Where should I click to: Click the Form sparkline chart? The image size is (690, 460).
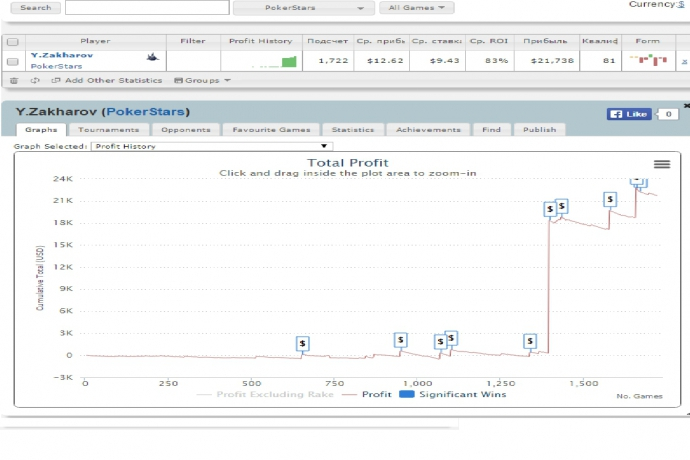[x=648, y=60]
